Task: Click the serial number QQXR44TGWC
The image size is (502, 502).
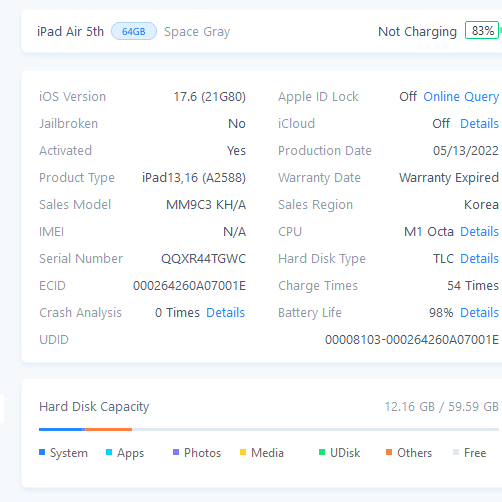Action: coord(203,259)
